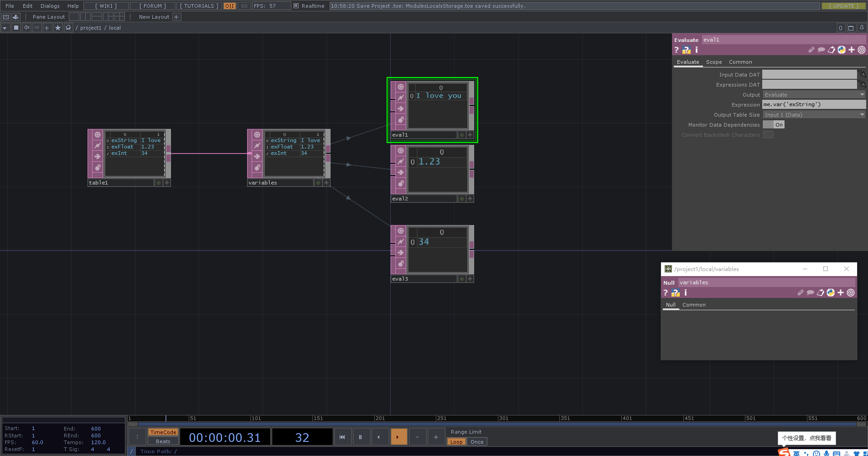
Task: Click the comment bubble icon on variables Null panel
Action: pos(810,292)
